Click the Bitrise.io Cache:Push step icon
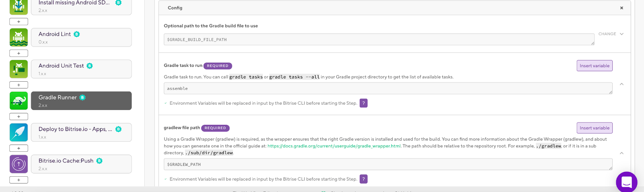The width and height of the screenshot is (644, 192). point(19,164)
